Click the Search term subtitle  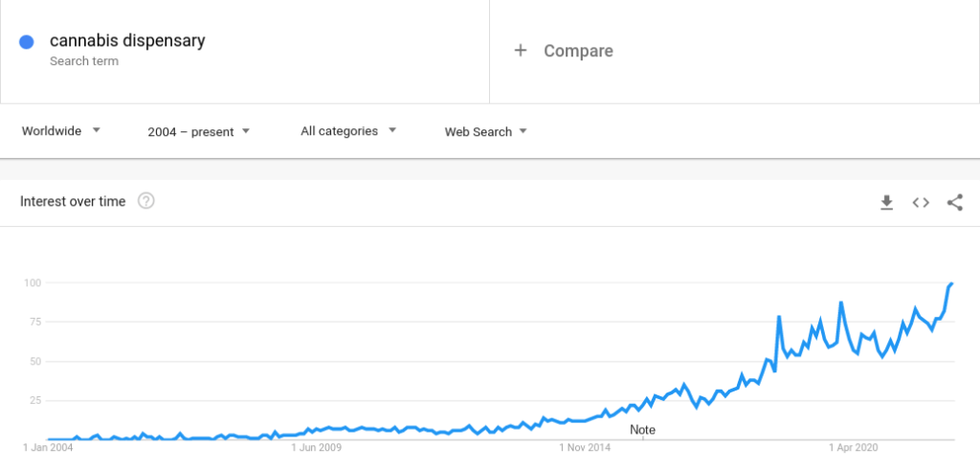(x=84, y=61)
